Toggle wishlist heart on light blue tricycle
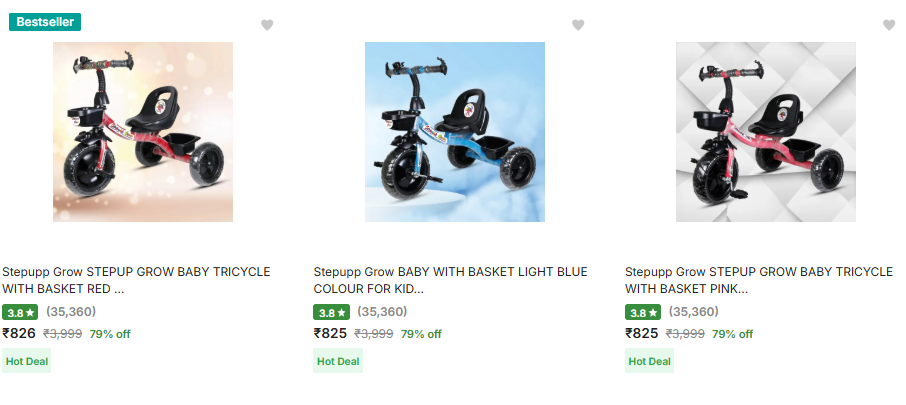The image size is (906, 405). 578,25
